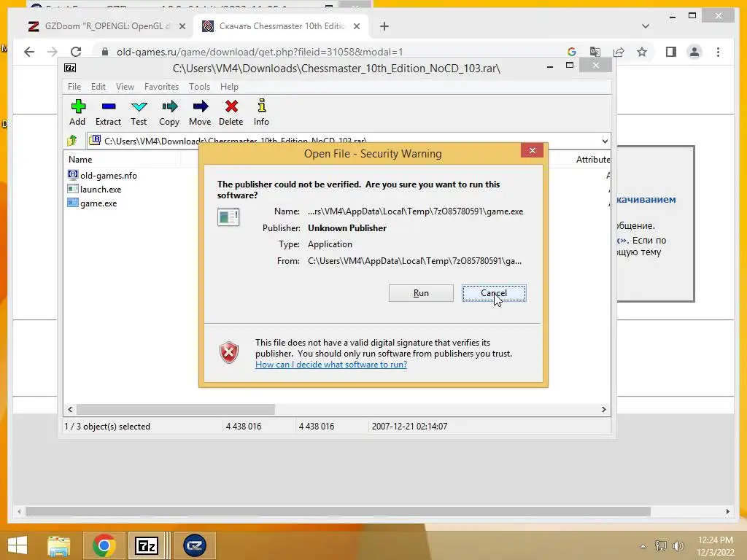Click Chrome forward navigation arrow
This screenshot has height=560, width=747.
(53, 52)
